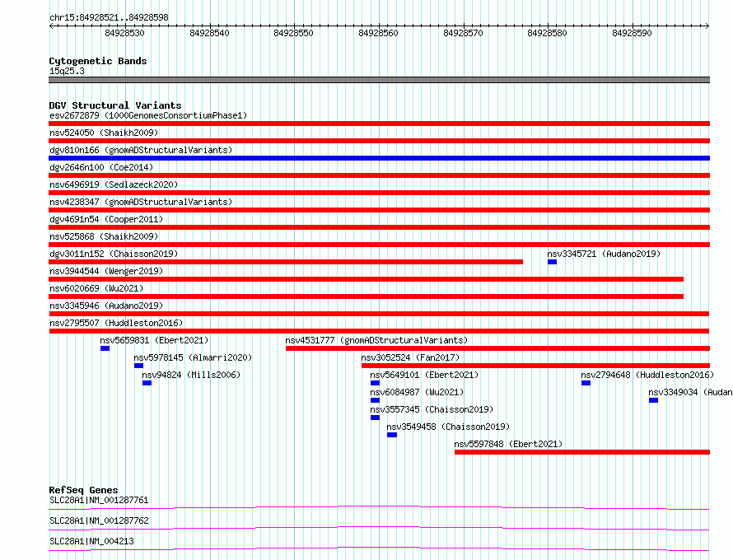Screen dimensions: 733x560
Task: Select the nsv6084987 (Wu2021) label
Action: click(x=417, y=392)
